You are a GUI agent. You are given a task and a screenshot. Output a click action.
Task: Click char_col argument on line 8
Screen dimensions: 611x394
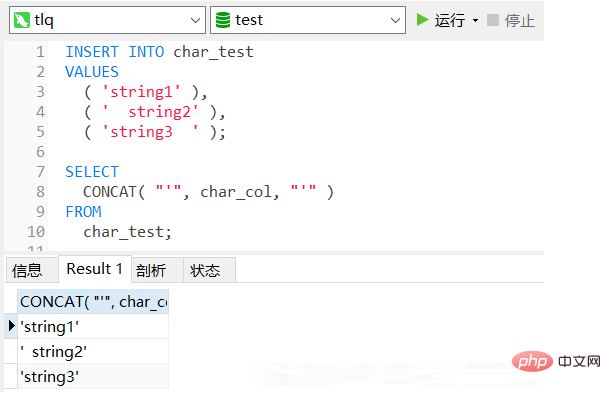(x=236, y=192)
